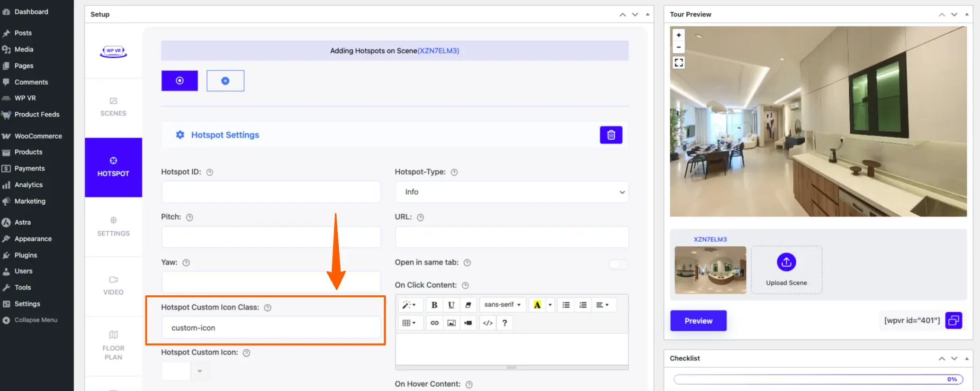Show help tooltip for Hotspot Custom Icon
This screenshot has height=391, width=980.
pos(246,353)
